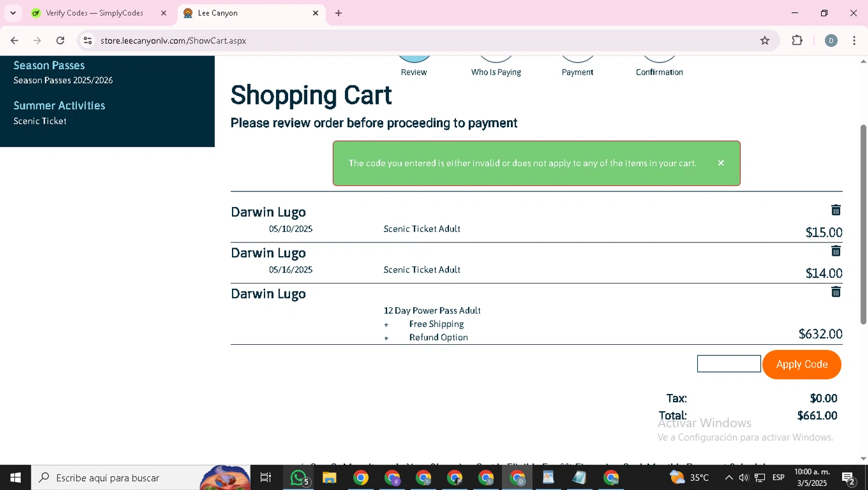Open the Chrome profile D avatar
This screenshot has width=868, height=490.
(x=831, y=40)
